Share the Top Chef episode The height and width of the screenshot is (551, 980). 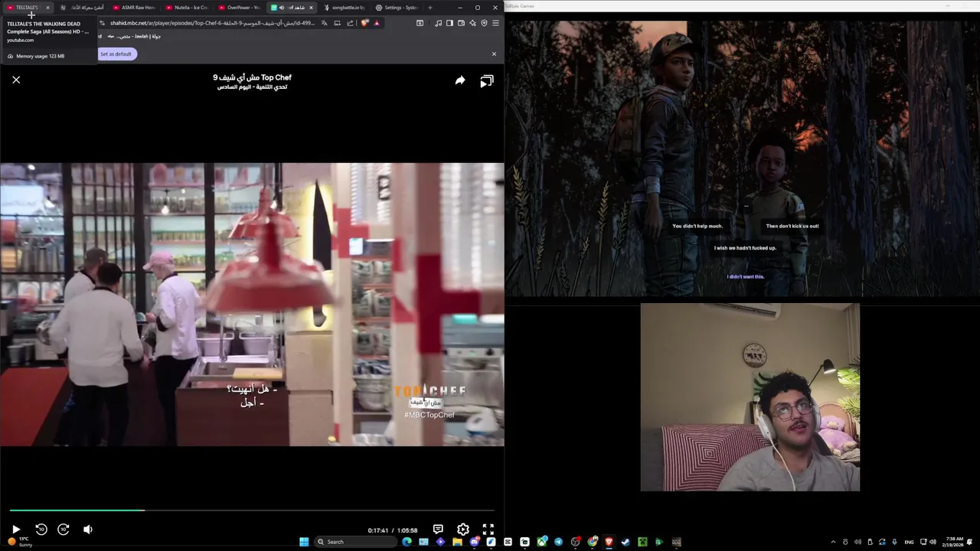(460, 80)
